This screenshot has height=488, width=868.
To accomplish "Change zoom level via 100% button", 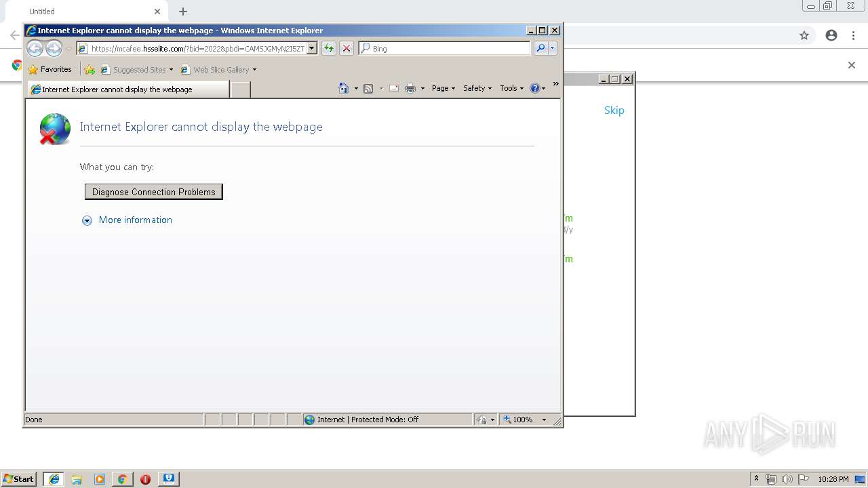I will click(519, 420).
